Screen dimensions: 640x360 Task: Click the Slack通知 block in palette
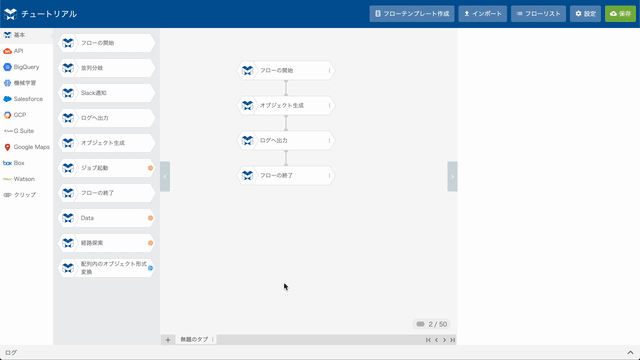[x=107, y=93]
